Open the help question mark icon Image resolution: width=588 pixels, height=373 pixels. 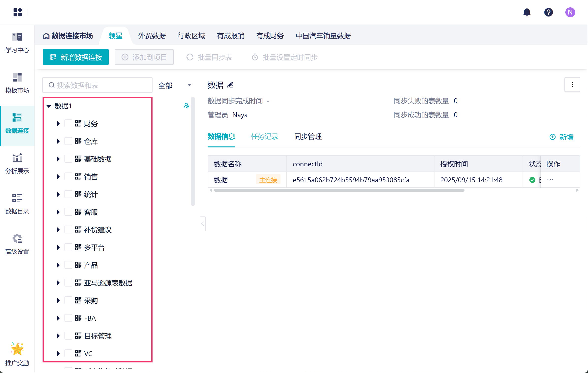tap(548, 12)
